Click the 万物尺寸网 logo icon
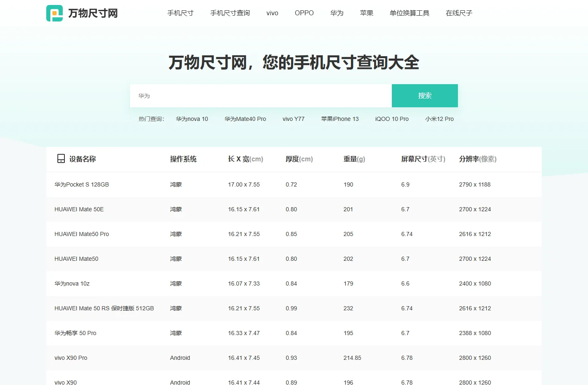Screen dimensions: 588x385 click(55, 13)
